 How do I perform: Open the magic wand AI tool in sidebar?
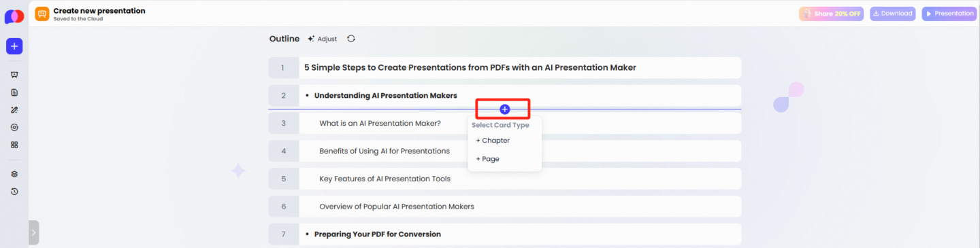14,109
